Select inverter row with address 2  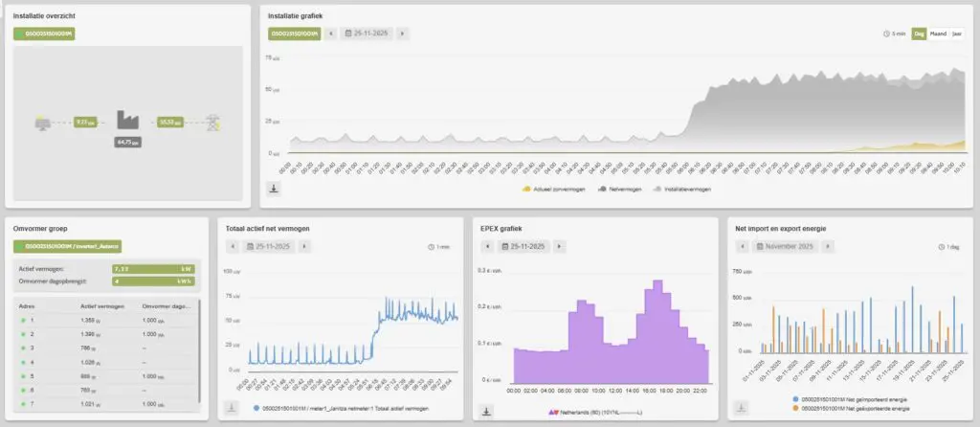[106, 334]
